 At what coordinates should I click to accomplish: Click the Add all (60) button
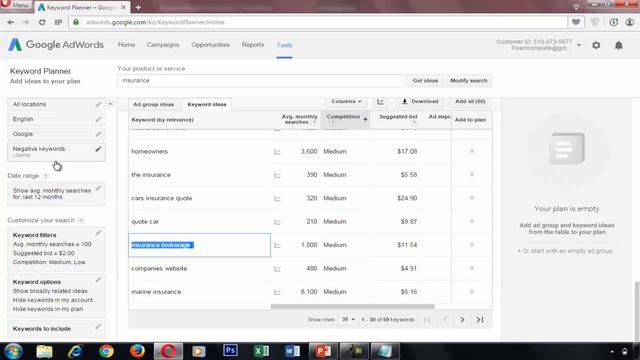pyautogui.click(x=470, y=101)
